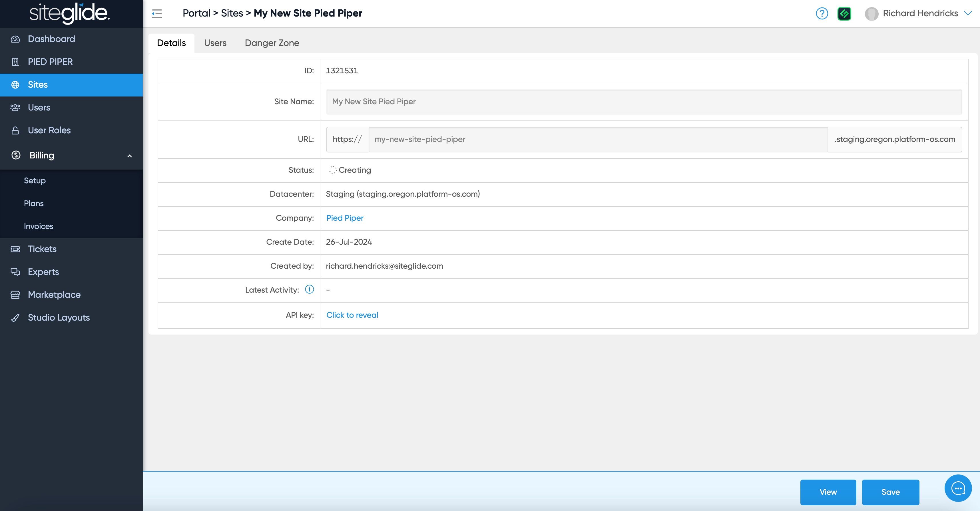Viewport: 980px width, 511px height.
Task: Click the View button
Action: (828, 492)
